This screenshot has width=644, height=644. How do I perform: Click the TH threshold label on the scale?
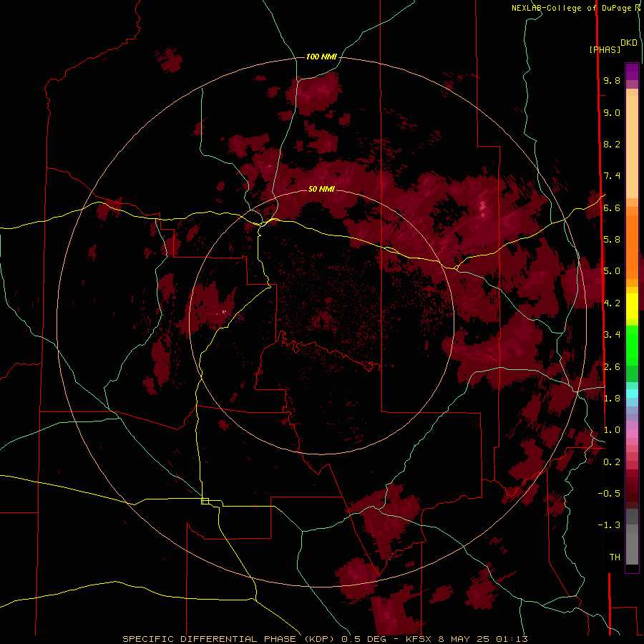[615, 557]
